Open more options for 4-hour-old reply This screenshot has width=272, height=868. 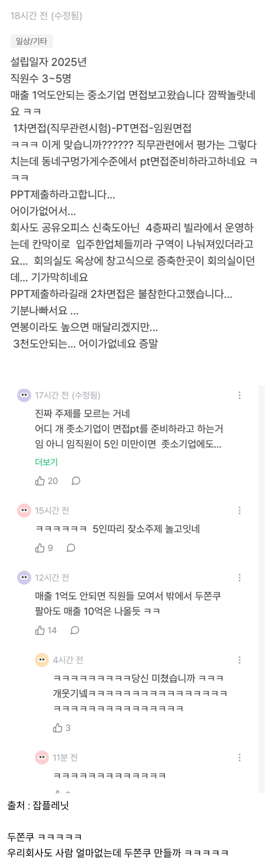pos(239,660)
